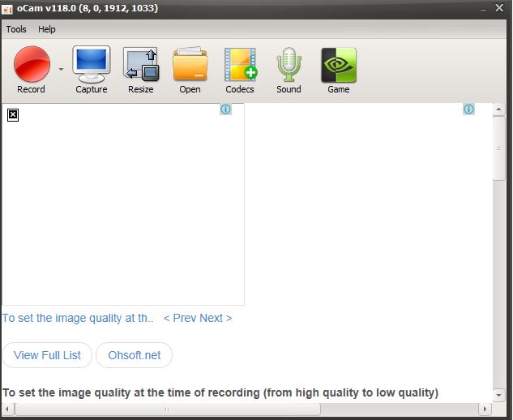Click the vertical scrollbar up arrow
Image resolution: width=513 pixels, height=420 pixels.
tap(498, 109)
